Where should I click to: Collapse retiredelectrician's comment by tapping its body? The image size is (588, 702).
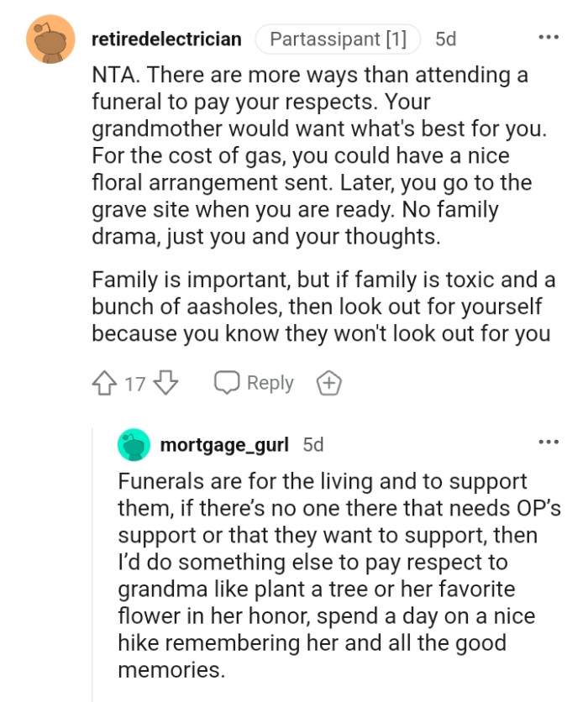point(311,210)
